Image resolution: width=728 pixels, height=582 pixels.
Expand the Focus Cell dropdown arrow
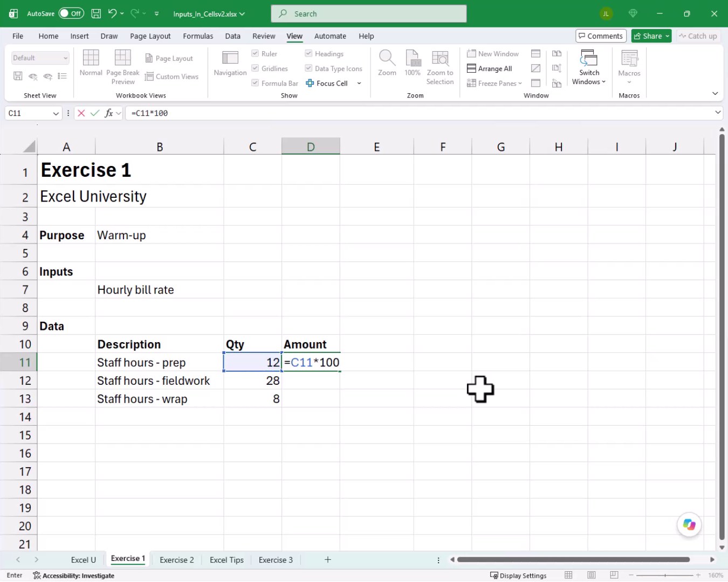tap(359, 83)
